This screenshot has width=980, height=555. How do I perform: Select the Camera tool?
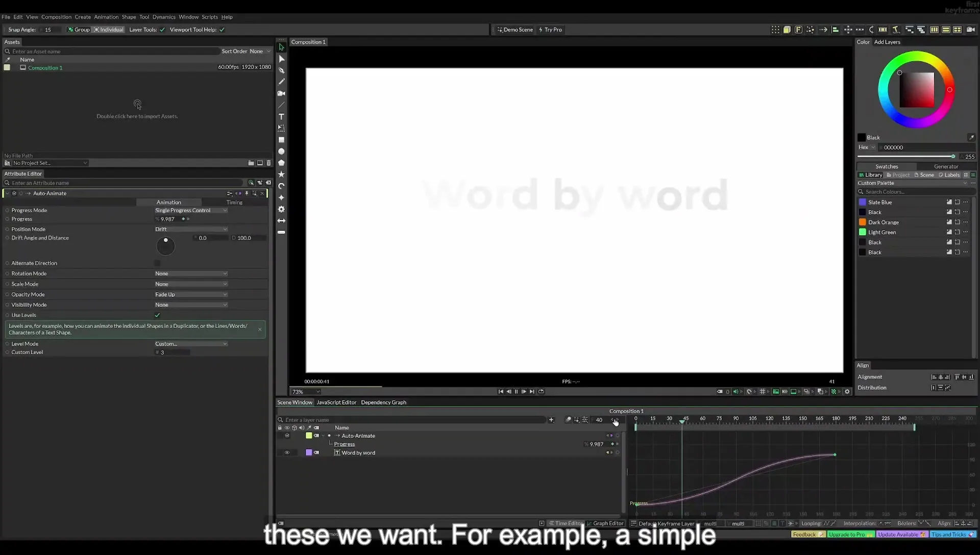click(x=281, y=93)
